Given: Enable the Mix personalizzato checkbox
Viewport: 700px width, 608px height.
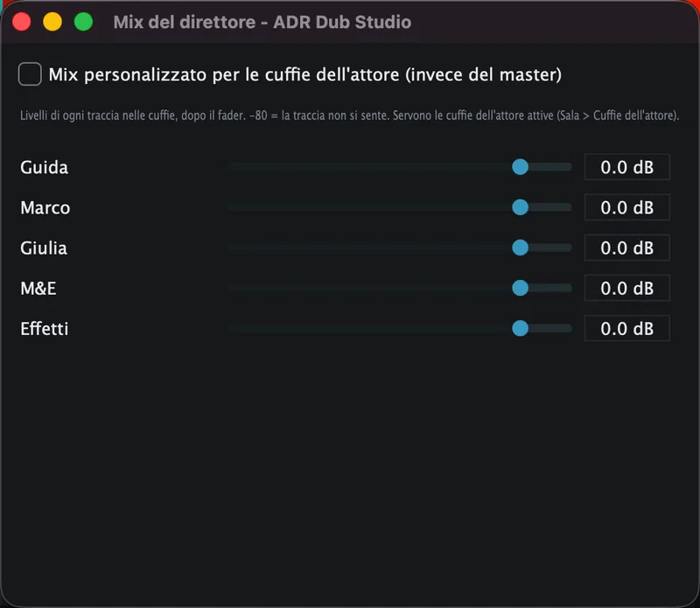Looking at the screenshot, I should [30, 74].
